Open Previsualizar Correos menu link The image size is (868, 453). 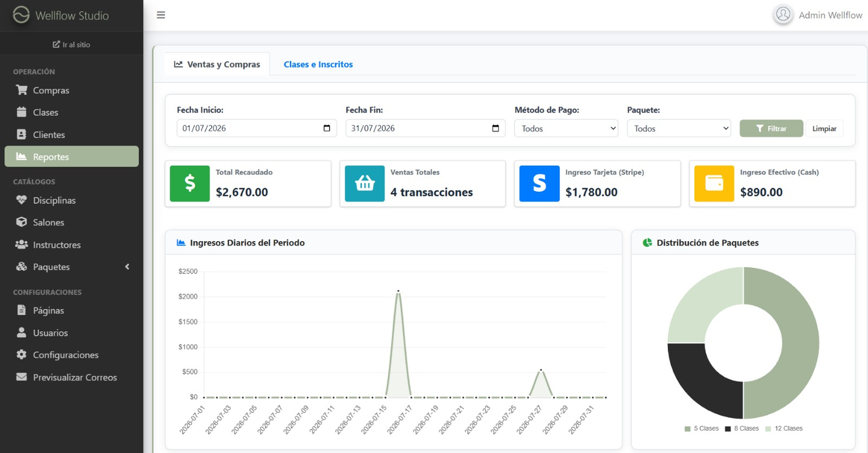coord(72,377)
